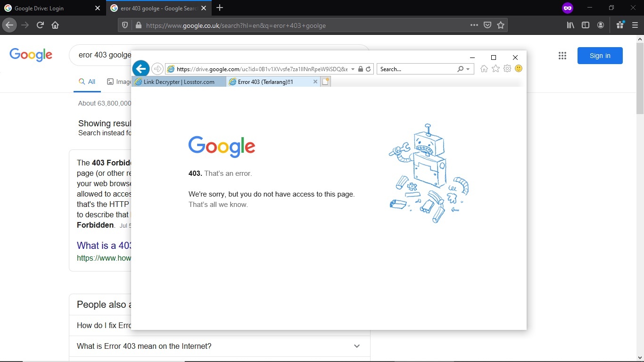Click the Google logo on search page
Image resolution: width=644 pixels, height=362 pixels.
pos(31,55)
